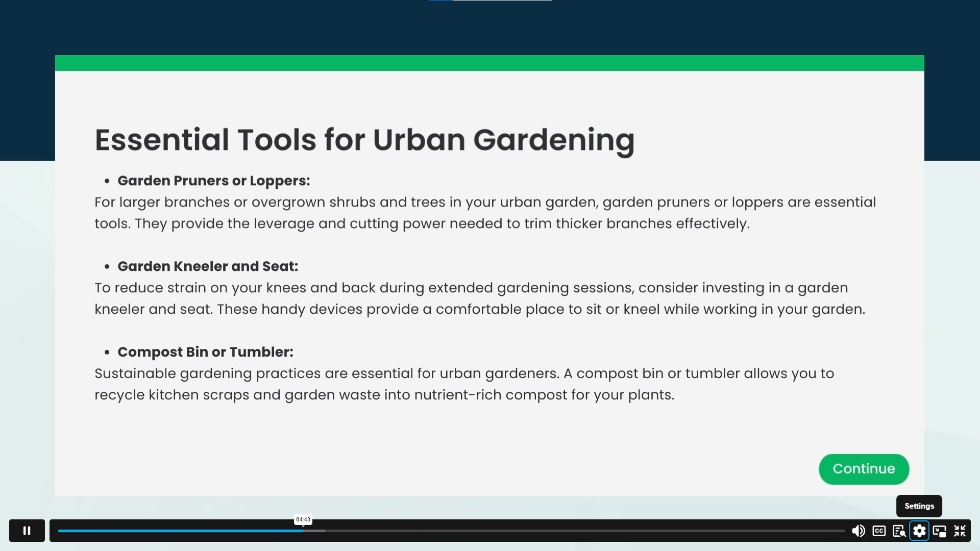980x551 pixels.
Task: Toggle the transcript viewer
Action: 899,531
